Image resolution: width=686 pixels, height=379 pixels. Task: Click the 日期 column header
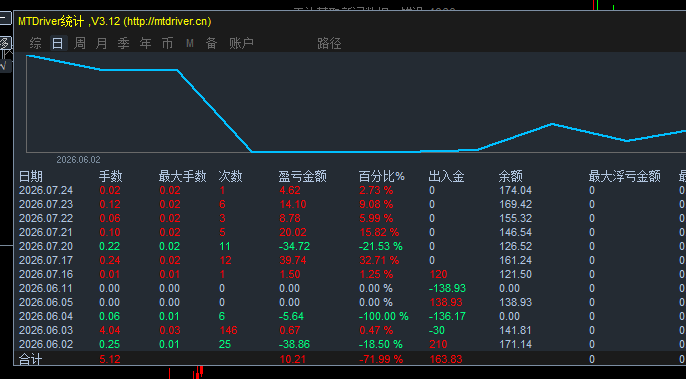pos(31,176)
